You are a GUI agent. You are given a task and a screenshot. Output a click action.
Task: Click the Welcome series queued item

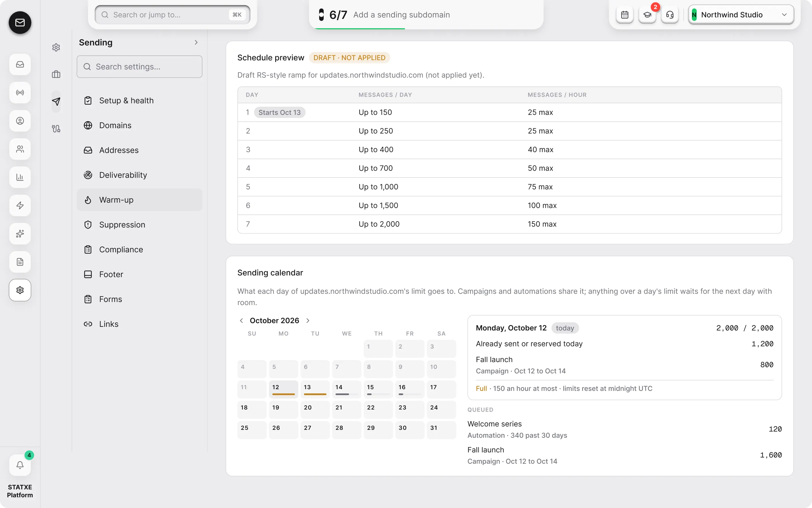click(625, 429)
